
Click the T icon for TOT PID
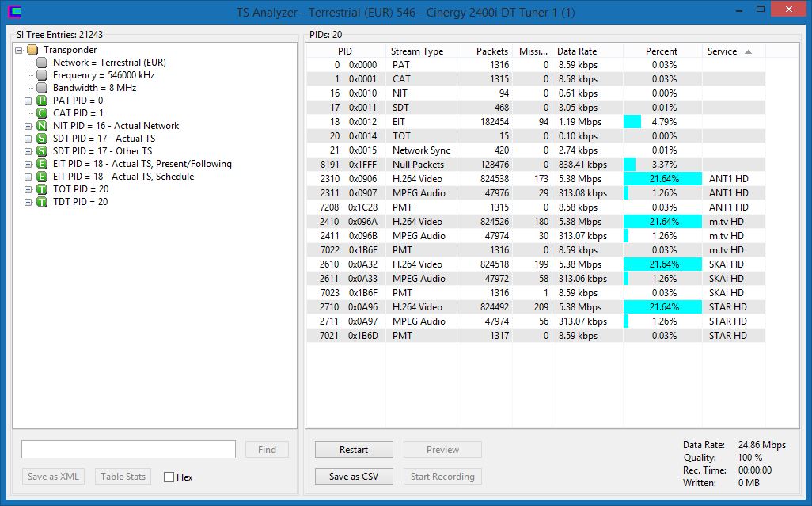42,189
